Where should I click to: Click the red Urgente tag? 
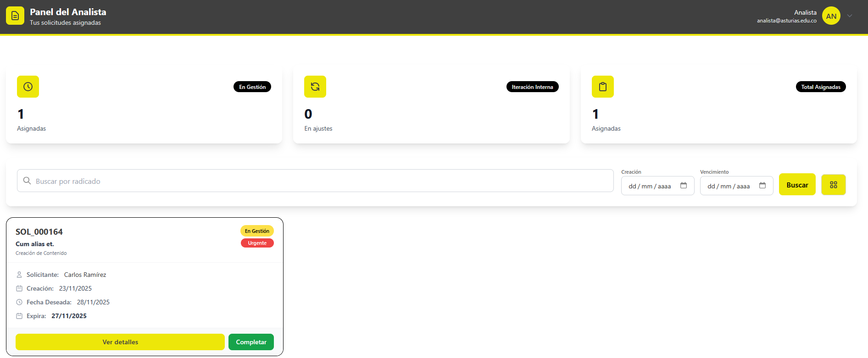[x=257, y=243]
